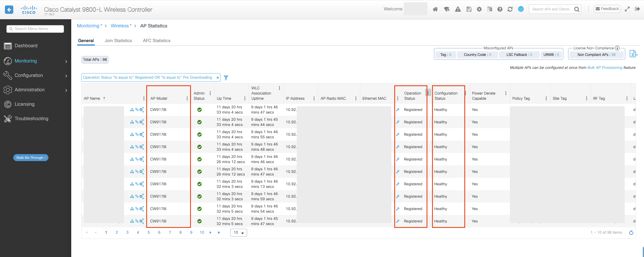Image resolution: width=644 pixels, height=257 pixels.
Task: Click wrench icon in row with 44 secs association
Action: click(398, 122)
